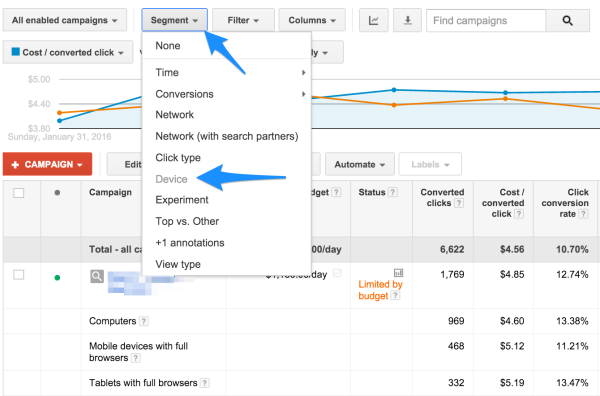
Task: Click the chart toggle icon
Action: (x=373, y=20)
